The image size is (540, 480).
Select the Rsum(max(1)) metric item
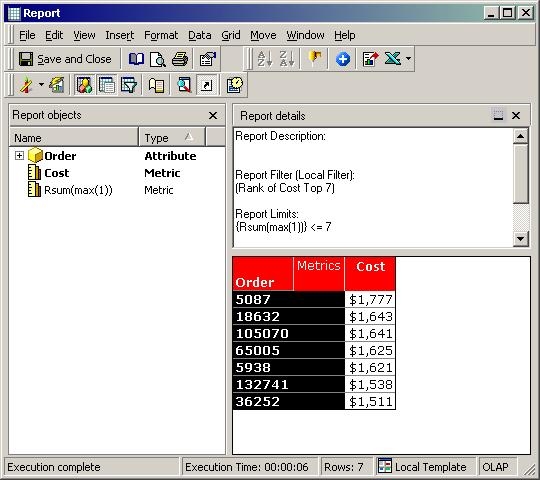coord(78,190)
